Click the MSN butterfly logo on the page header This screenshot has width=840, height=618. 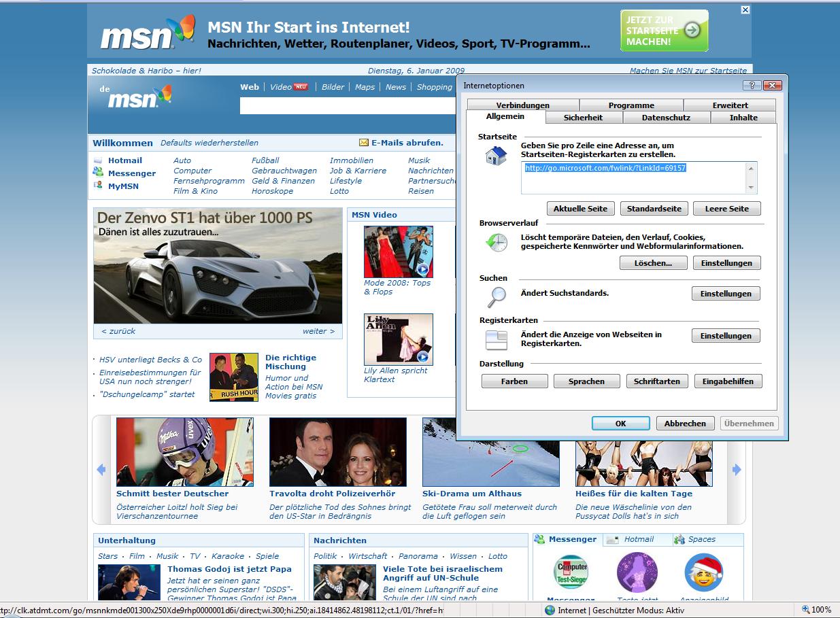(139, 96)
